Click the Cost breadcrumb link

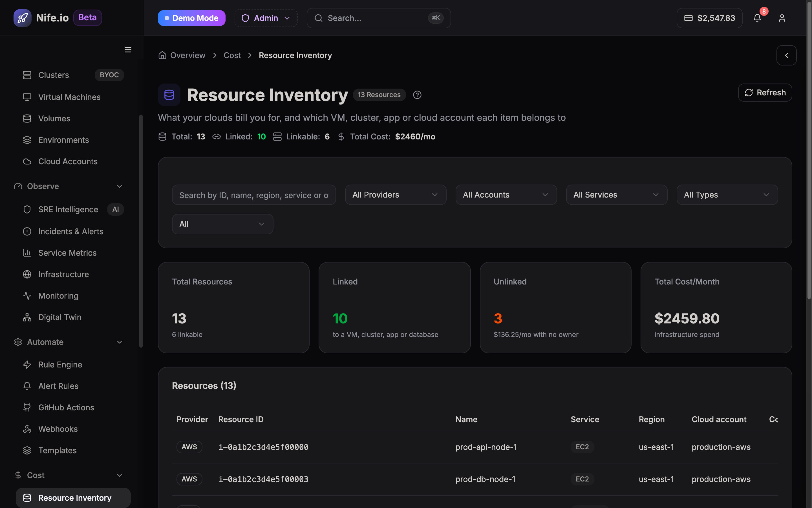pos(232,55)
